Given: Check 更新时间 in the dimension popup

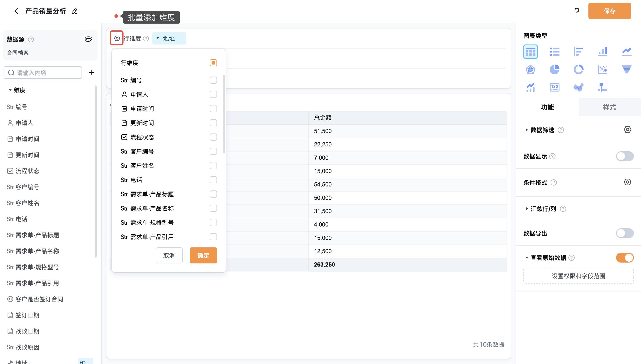Looking at the screenshot, I should (213, 123).
